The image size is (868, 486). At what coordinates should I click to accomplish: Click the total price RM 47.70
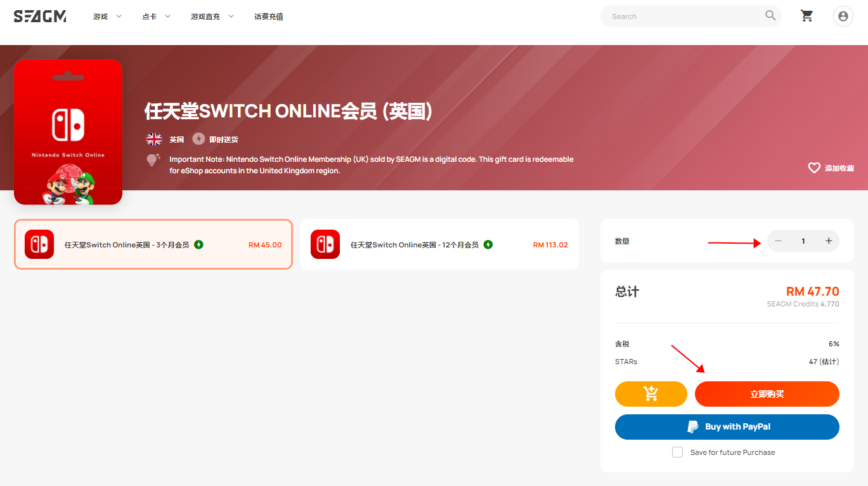point(813,291)
